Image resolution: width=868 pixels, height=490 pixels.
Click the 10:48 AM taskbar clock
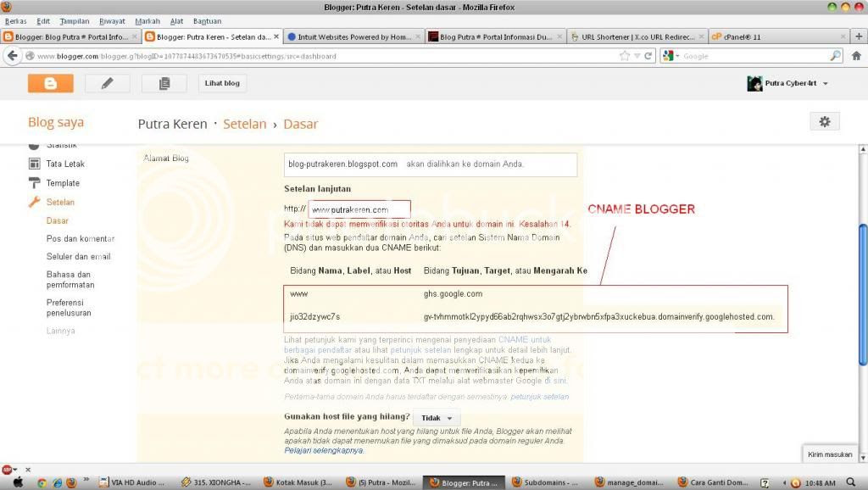pos(820,483)
